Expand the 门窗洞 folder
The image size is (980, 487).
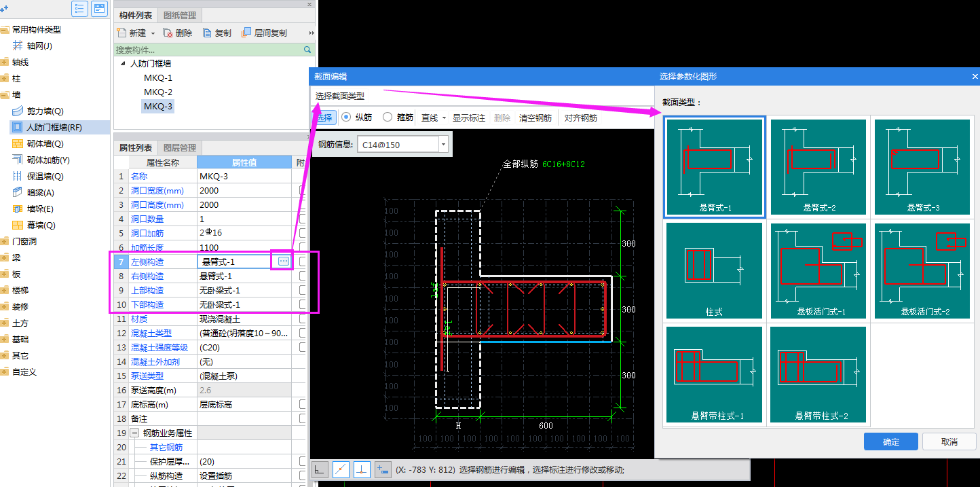pos(5,241)
